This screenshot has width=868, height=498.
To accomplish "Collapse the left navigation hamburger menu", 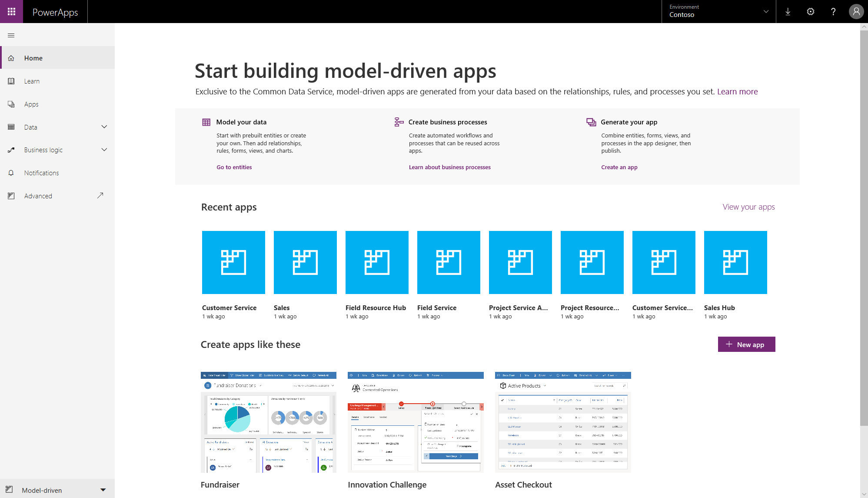I will coord(11,36).
